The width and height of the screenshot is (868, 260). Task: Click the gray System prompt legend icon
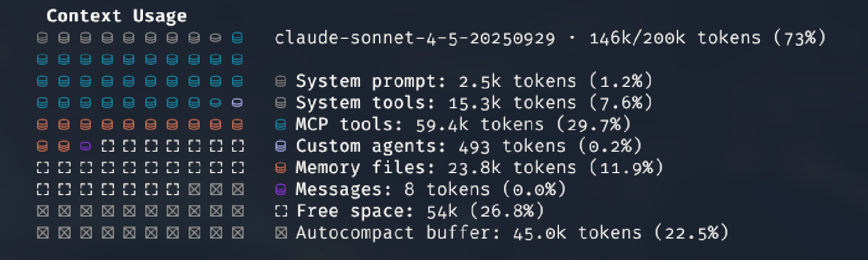(281, 82)
